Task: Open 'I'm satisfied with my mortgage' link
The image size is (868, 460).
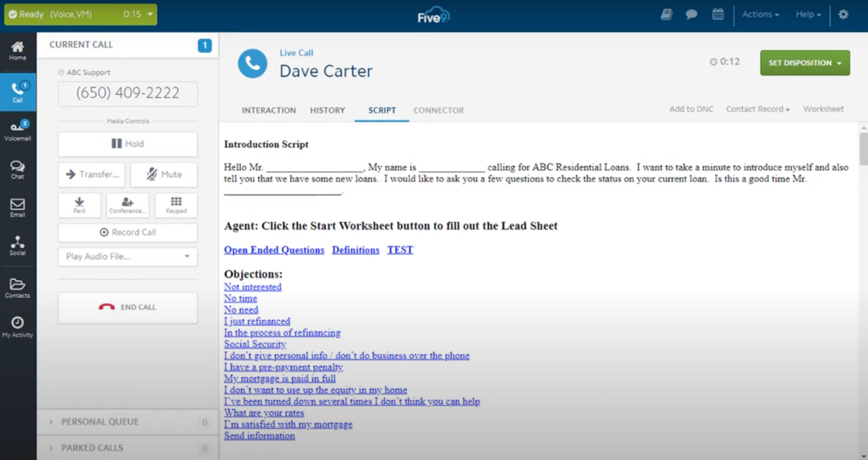Action: click(288, 424)
